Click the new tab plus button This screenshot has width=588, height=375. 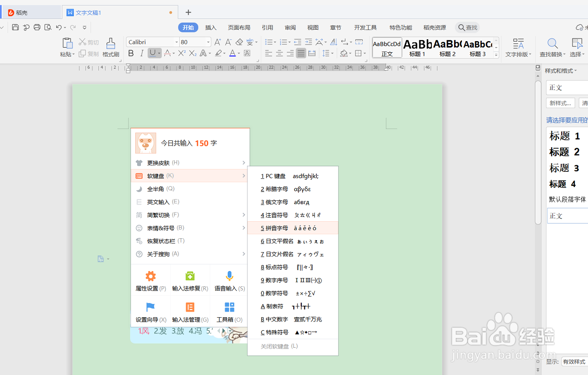pyautogui.click(x=188, y=12)
